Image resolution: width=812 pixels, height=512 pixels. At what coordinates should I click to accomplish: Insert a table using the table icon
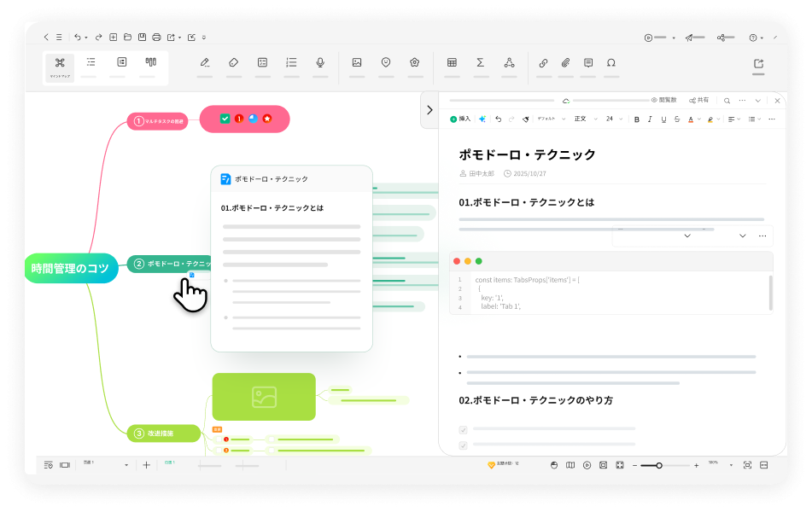point(451,62)
